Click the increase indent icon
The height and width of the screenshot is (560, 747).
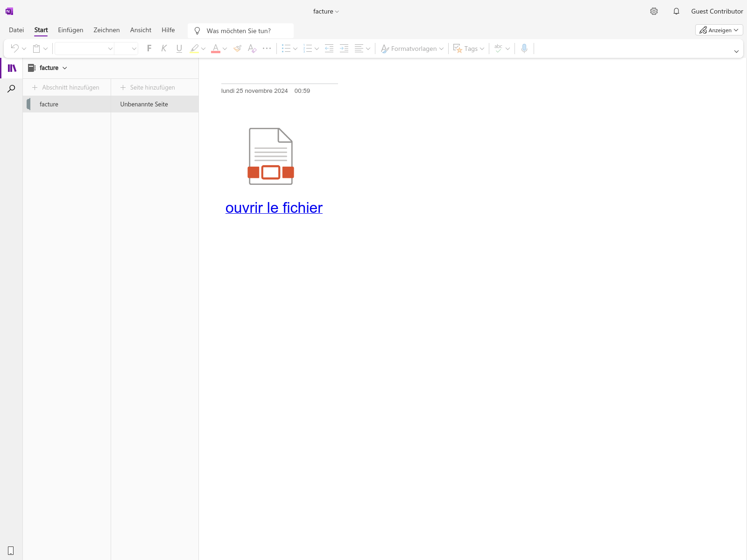coord(344,48)
